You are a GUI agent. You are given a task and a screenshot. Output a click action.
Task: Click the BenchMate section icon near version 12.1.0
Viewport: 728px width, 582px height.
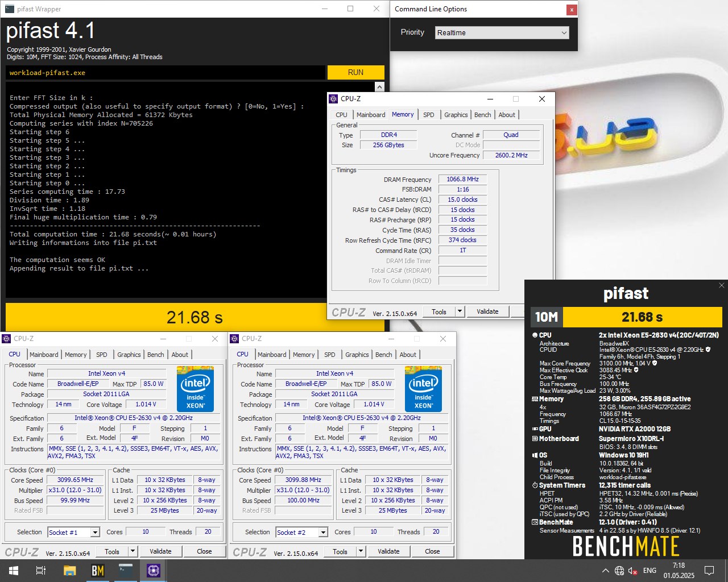pos(535,522)
